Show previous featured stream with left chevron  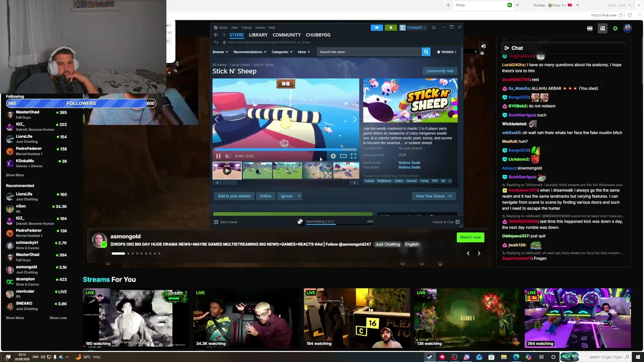click(x=468, y=253)
